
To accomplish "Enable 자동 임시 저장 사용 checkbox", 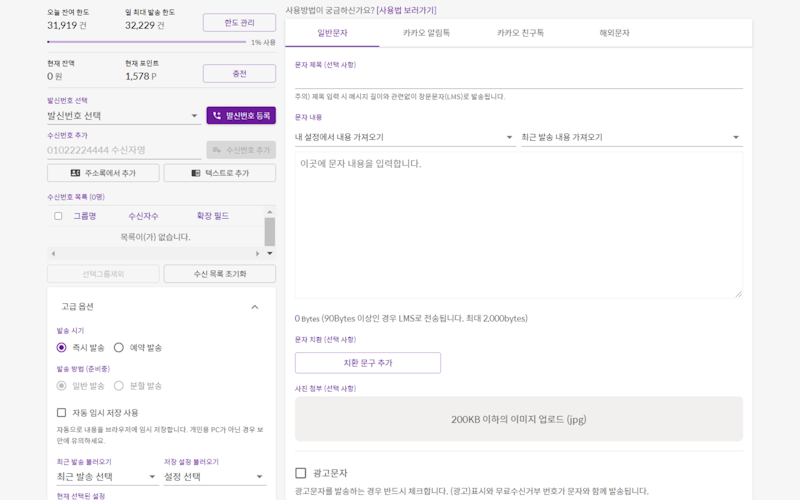I will 62,412.
